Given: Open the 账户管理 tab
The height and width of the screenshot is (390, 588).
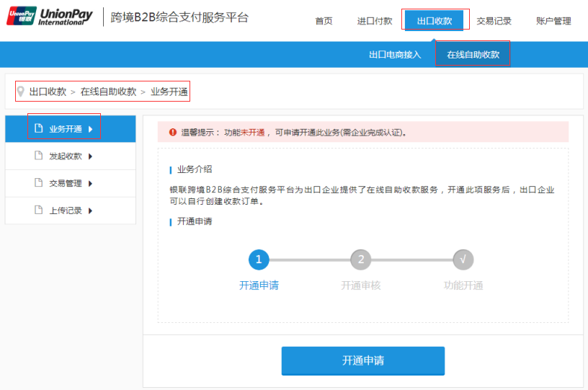Looking at the screenshot, I should pyautogui.click(x=553, y=21).
